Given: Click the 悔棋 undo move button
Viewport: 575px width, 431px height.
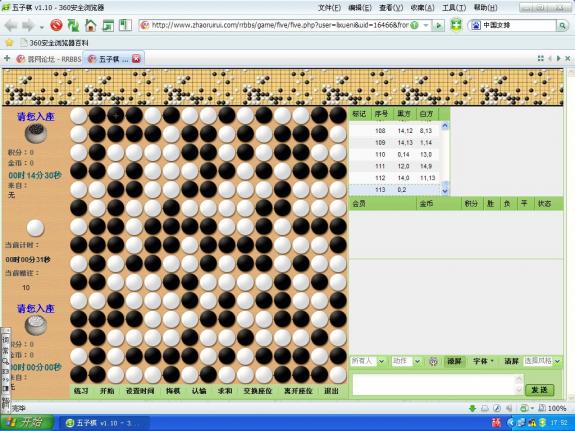Looking at the screenshot, I should 173,391.
